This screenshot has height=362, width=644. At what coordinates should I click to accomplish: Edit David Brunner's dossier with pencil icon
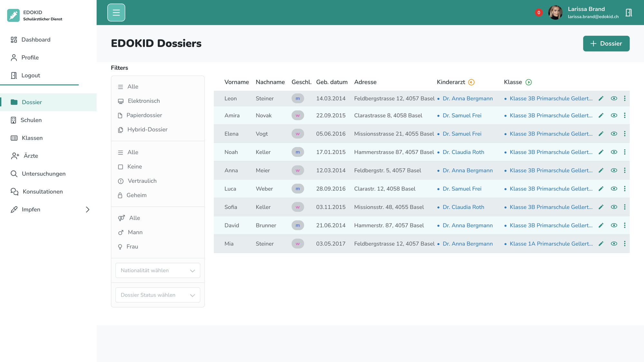point(601,226)
